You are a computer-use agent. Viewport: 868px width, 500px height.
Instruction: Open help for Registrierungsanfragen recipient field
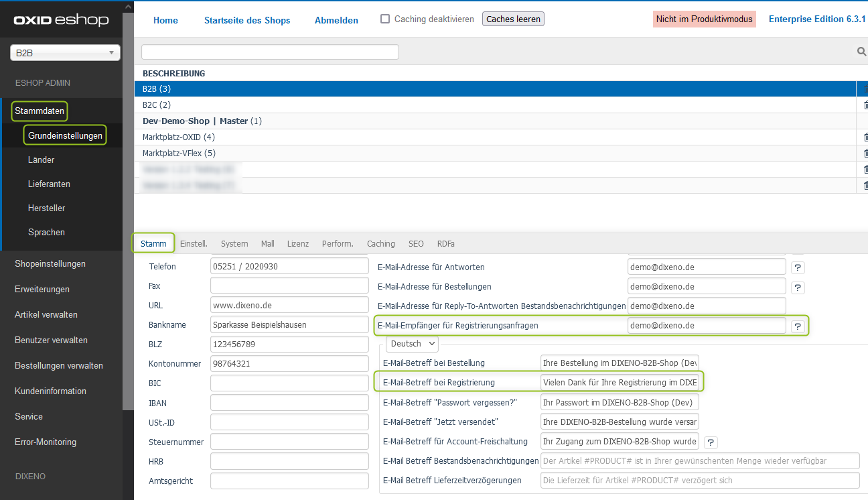[798, 326]
